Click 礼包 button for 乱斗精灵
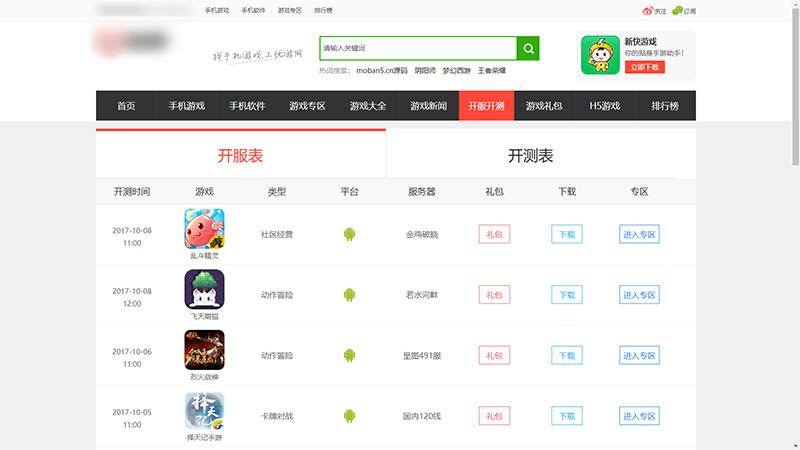Screen dimensions: 800x450 (494, 234)
